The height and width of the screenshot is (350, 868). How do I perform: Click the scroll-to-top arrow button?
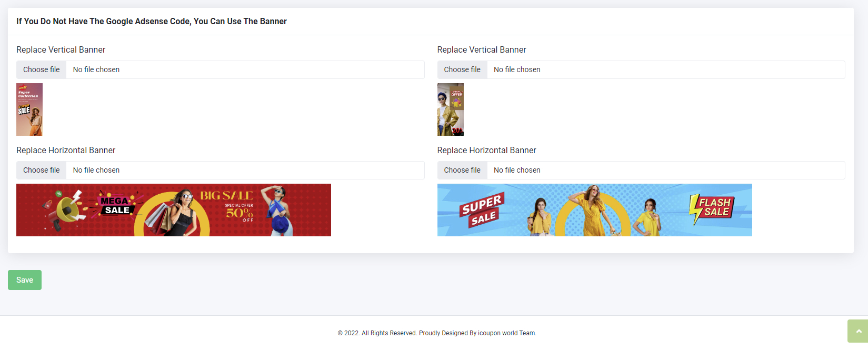coord(858,331)
